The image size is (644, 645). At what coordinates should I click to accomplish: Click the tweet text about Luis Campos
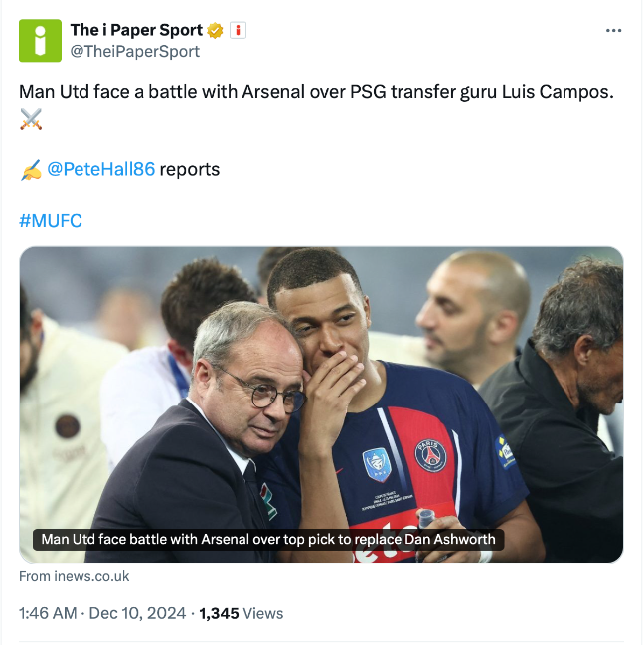click(316, 92)
